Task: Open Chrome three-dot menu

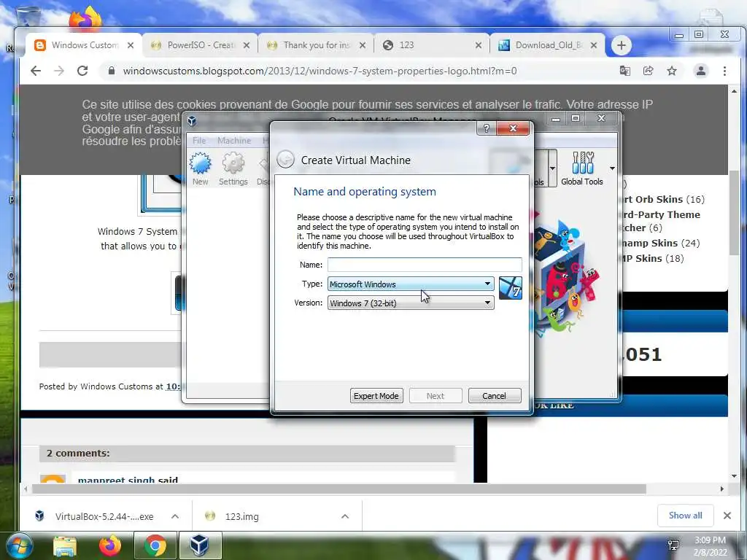Action: (x=724, y=71)
